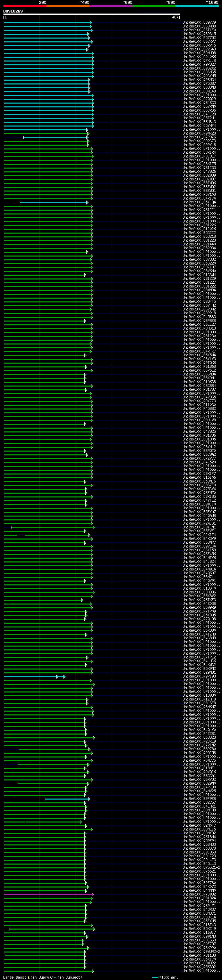Select label UniRef100_B9MUD8
Viewport: 222px width, 980px height.
tap(199, 53)
